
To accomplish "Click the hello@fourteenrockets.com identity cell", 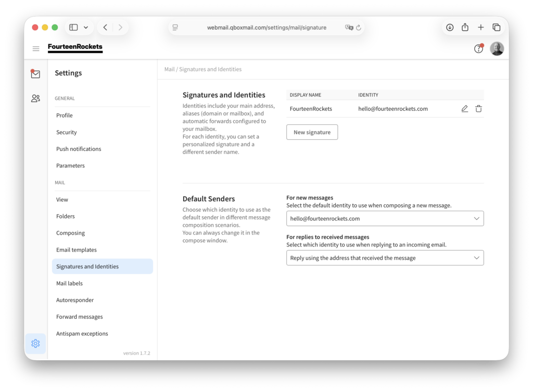I will (393, 109).
